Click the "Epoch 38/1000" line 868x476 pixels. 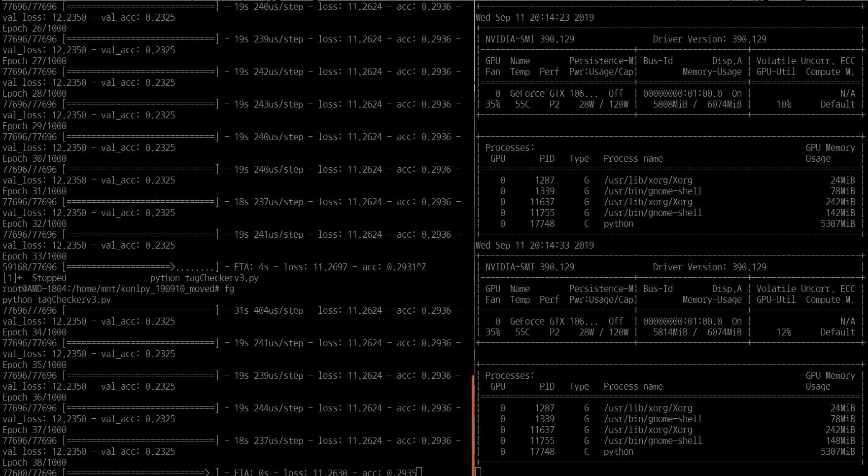point(35,463)
